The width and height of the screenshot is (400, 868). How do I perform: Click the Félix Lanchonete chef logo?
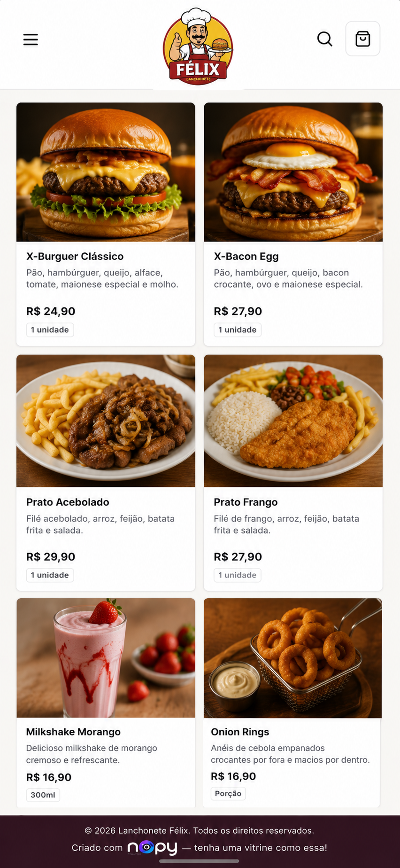(198, 46)
